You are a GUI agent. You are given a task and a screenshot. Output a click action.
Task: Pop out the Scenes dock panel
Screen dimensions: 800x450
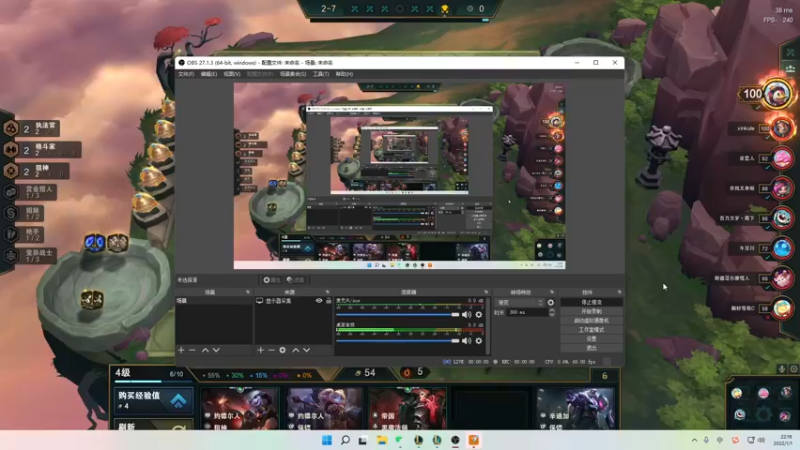coord(248,292)
